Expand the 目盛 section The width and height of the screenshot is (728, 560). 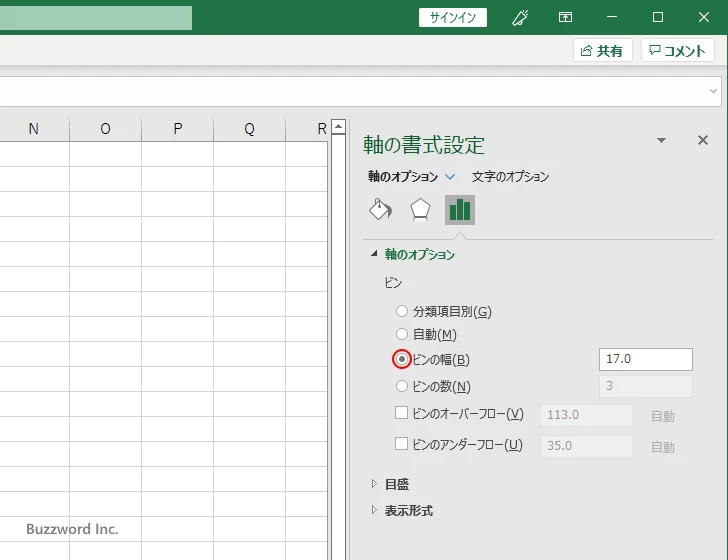point(396,484)
